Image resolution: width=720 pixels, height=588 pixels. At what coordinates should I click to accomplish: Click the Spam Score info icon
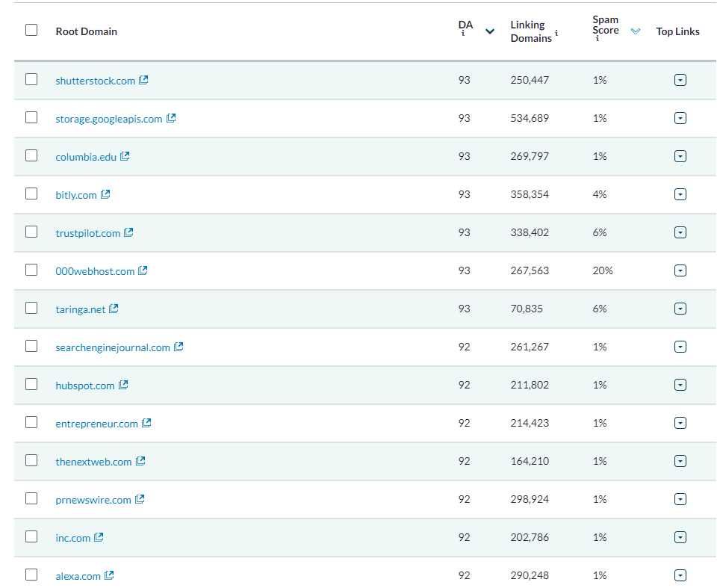[597, 39]
